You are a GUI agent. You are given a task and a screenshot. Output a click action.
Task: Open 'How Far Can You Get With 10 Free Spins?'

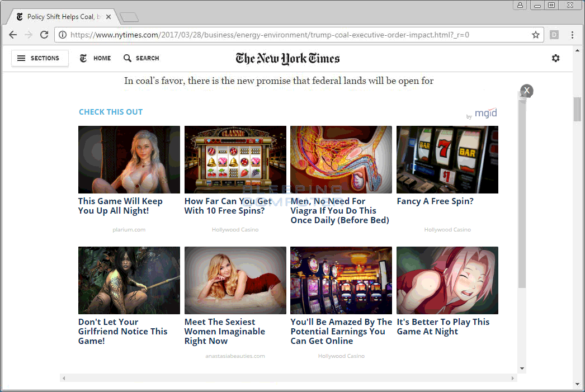click(x=228, y=206)
